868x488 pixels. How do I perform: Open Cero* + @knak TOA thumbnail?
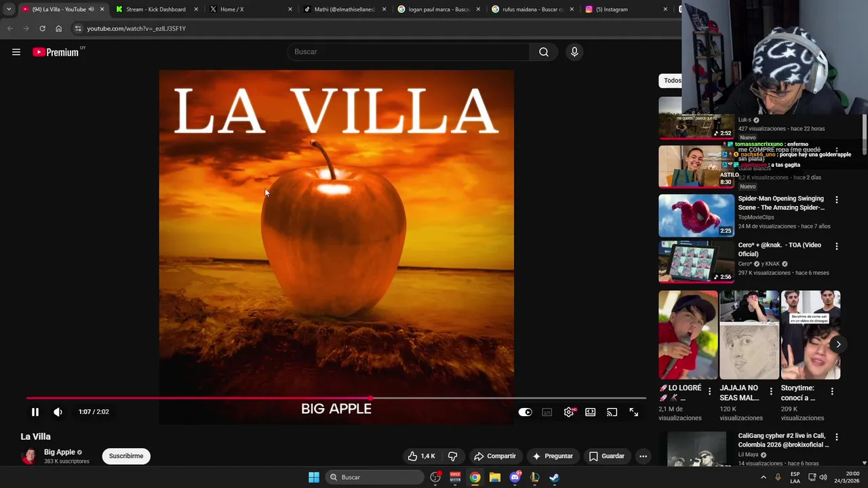tap(696, 262)
